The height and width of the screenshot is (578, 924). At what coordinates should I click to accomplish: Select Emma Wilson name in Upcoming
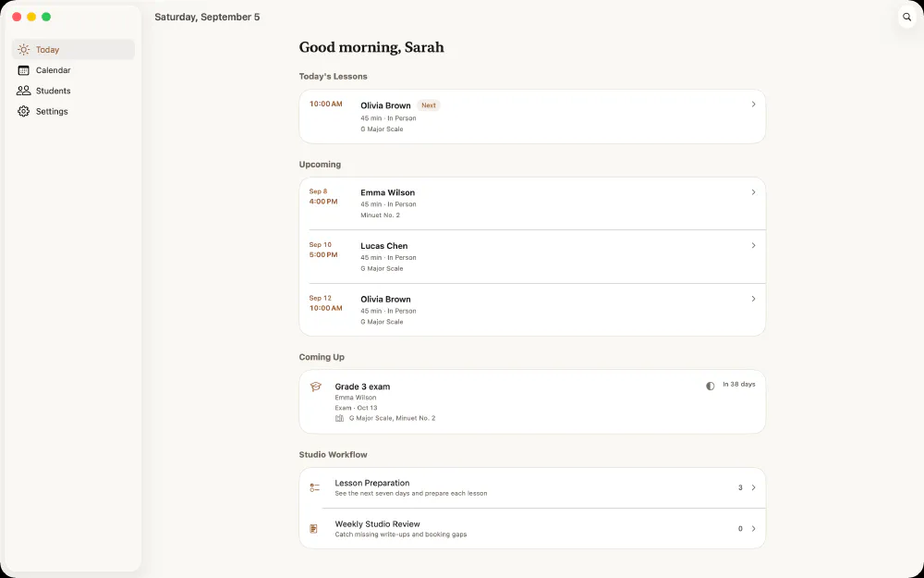(388, 193)
